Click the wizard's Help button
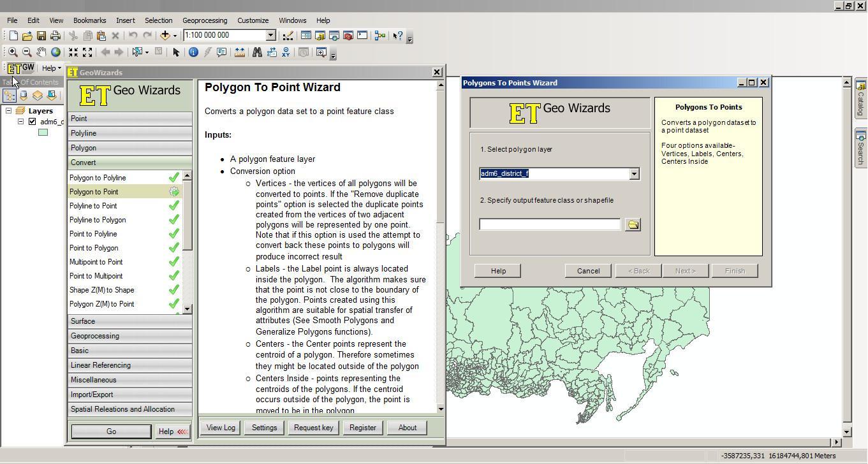 498,271
